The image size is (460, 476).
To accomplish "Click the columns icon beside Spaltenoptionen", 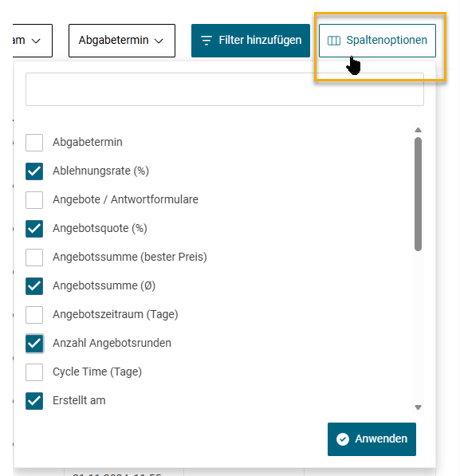I will click(334, 41).
